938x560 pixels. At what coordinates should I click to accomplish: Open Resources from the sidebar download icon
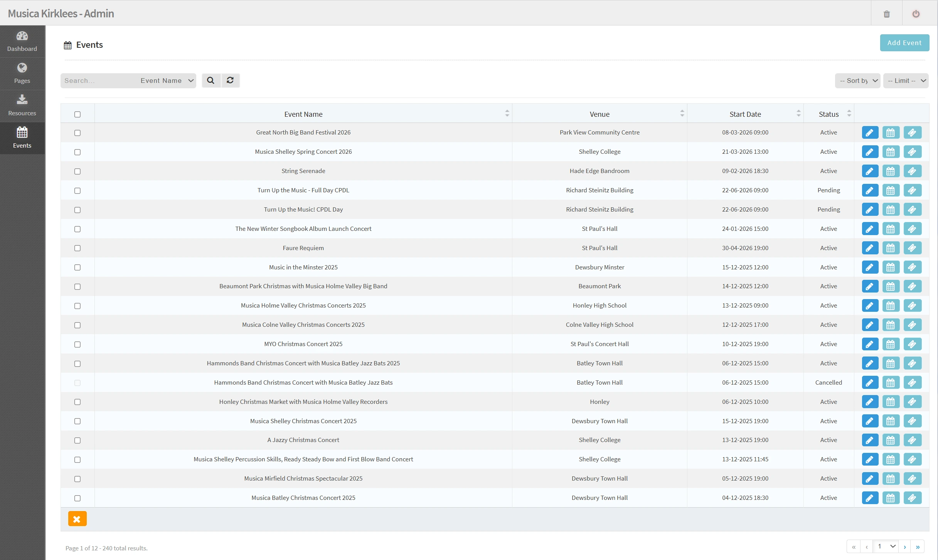[22, 105]
